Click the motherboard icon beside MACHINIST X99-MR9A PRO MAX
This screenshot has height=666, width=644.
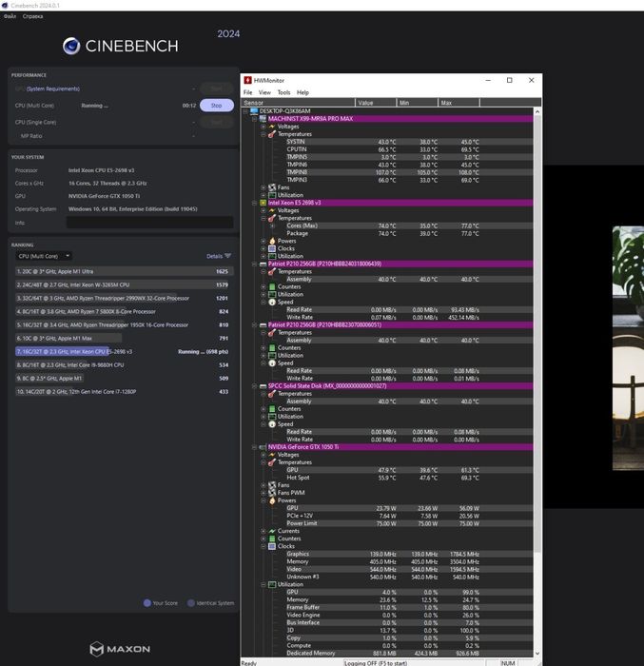click(x=263, y=119)
